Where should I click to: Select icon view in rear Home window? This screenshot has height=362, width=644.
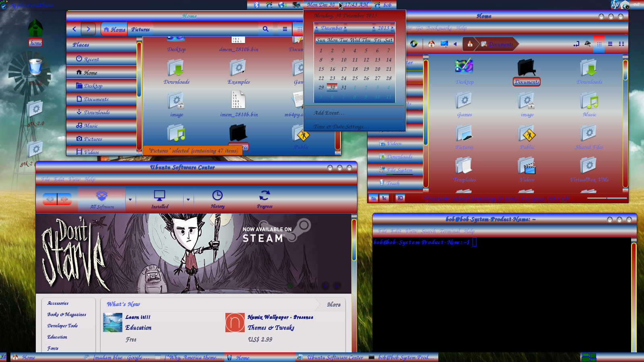[x=599, y=44]
